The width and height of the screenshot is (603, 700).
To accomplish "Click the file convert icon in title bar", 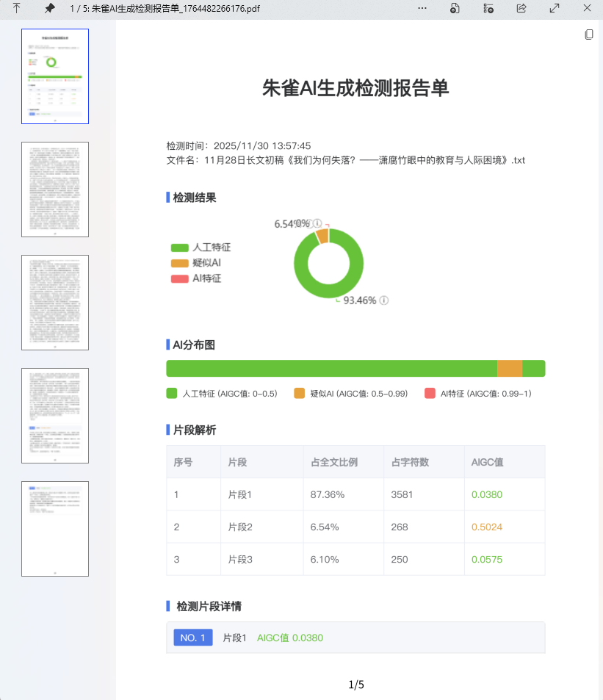I will coord(455,9).
